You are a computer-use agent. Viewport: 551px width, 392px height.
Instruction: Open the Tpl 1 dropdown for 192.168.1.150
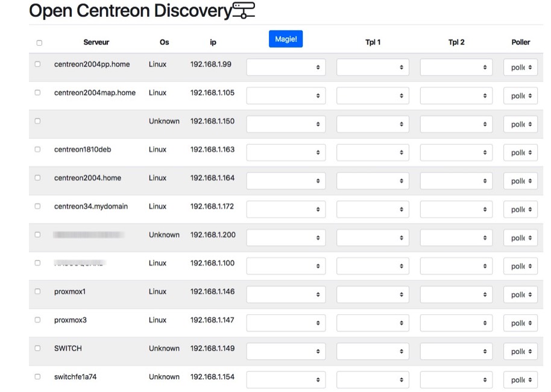tap(373, 124)
